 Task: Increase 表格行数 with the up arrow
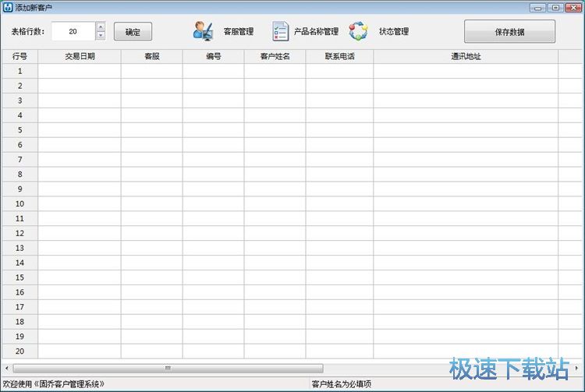[101, 26]
